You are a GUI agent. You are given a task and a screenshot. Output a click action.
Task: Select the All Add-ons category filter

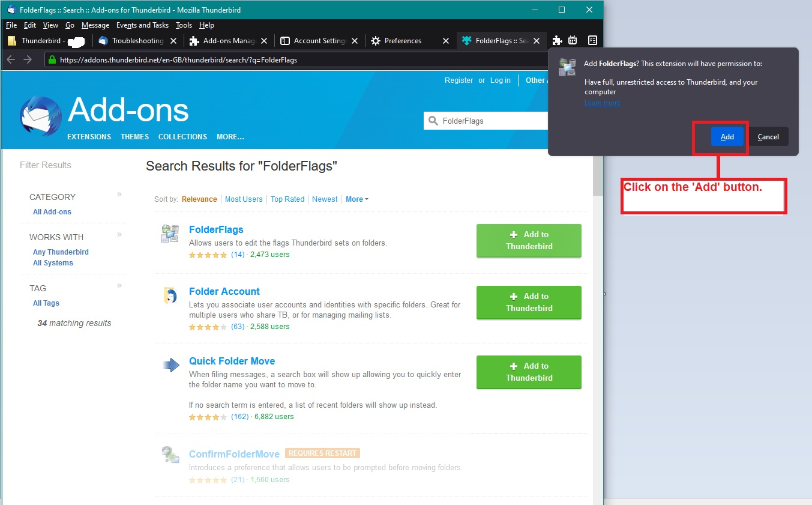[52, 212]
